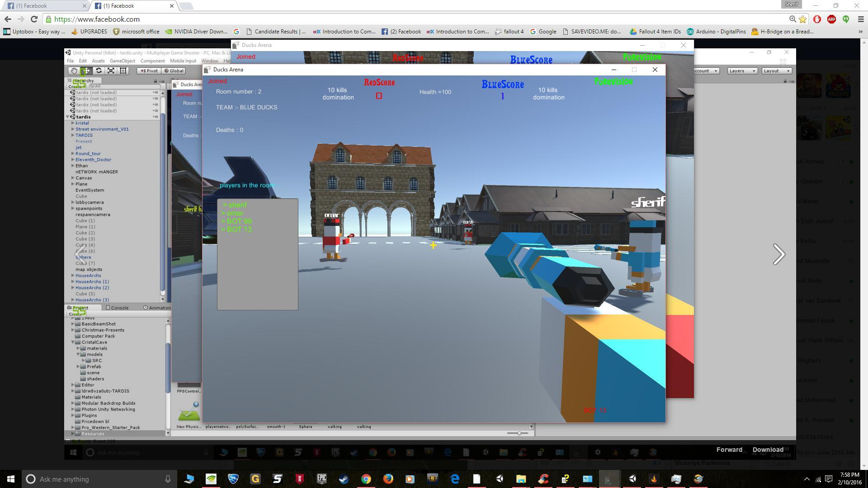Show next photo with right arrow

(x=779, y=254)
